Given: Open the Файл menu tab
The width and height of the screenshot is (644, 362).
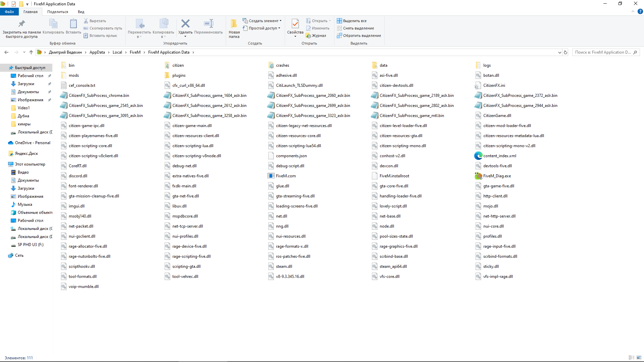Looking at the screenshot, I should 9,12.
